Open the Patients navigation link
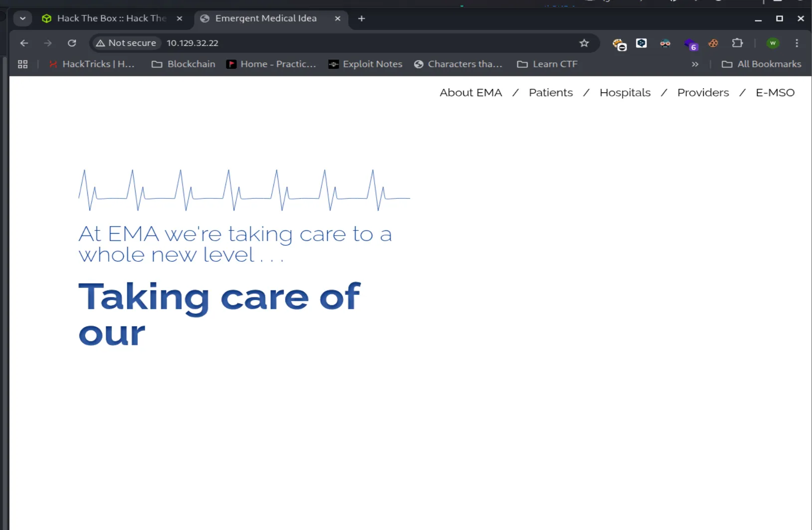812x530 pixels. (x=551, y=93)
